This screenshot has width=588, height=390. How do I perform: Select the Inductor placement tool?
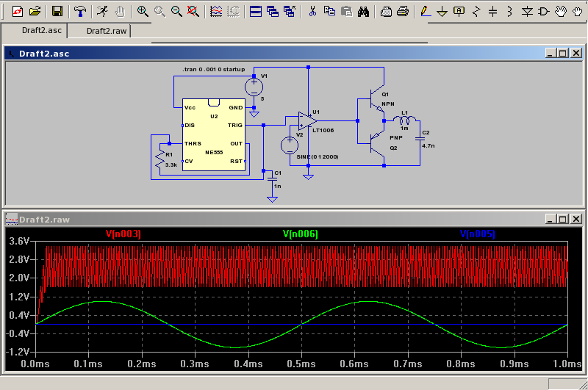[509, 11]
